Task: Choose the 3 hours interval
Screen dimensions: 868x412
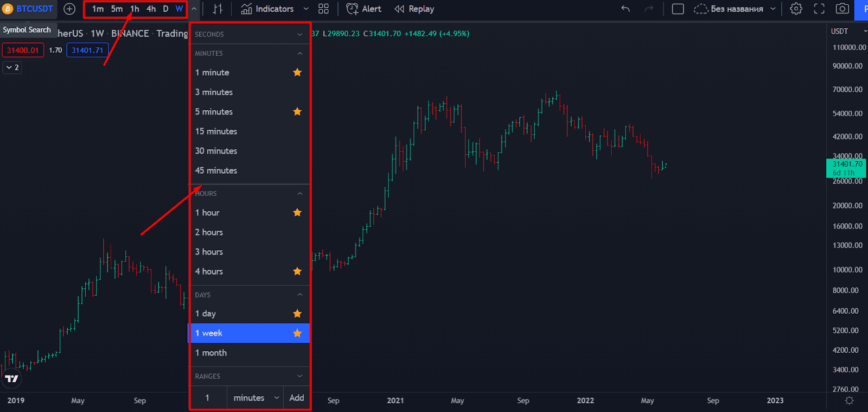Action: pos(250,251)
